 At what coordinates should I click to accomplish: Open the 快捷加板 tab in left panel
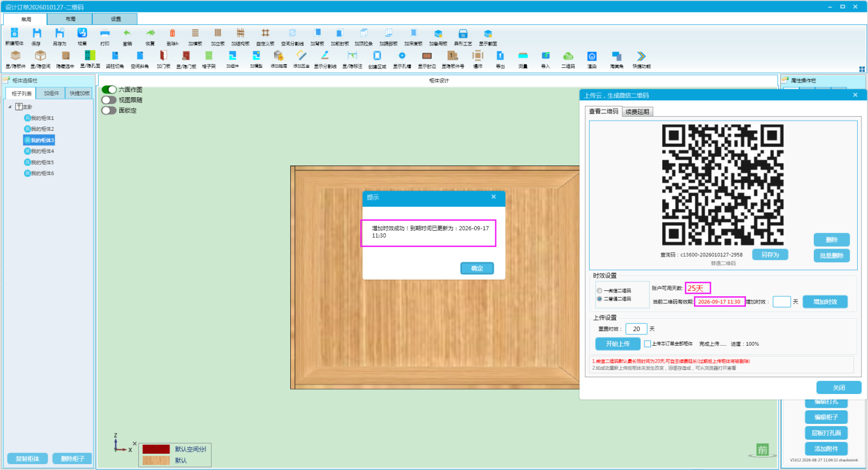click(x=79, y=93)
